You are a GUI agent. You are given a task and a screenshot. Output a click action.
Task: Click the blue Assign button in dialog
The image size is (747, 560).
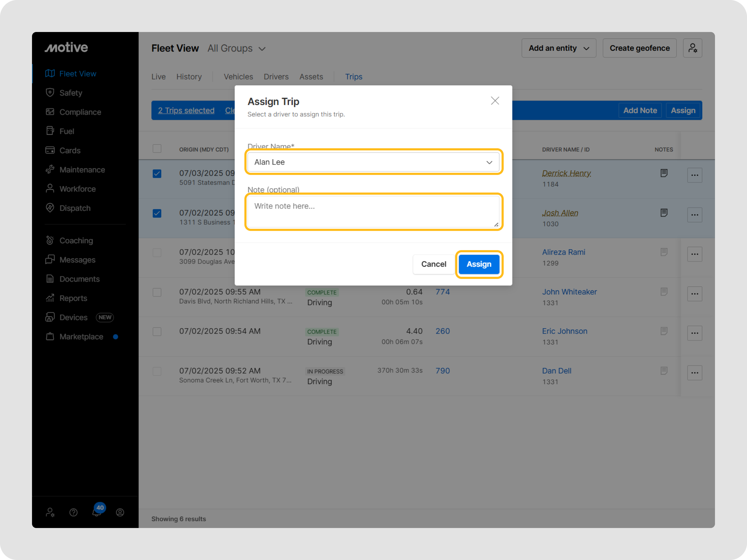click(479, 264)
